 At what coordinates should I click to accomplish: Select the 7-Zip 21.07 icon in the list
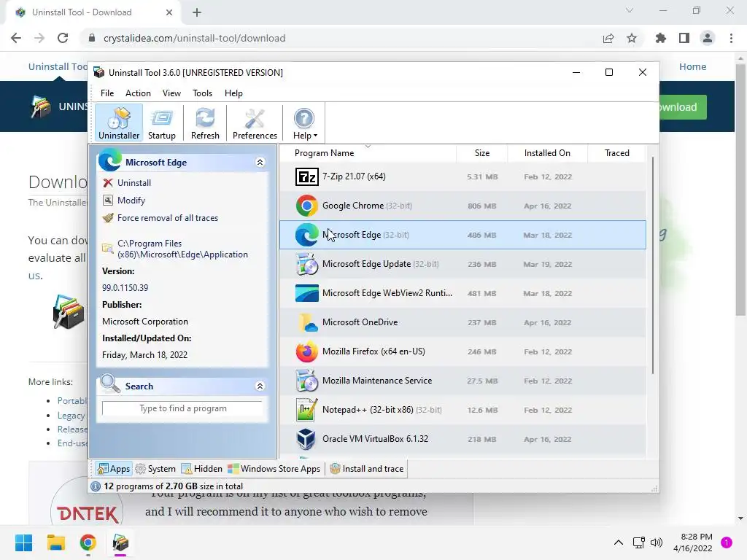pos(306,176)
